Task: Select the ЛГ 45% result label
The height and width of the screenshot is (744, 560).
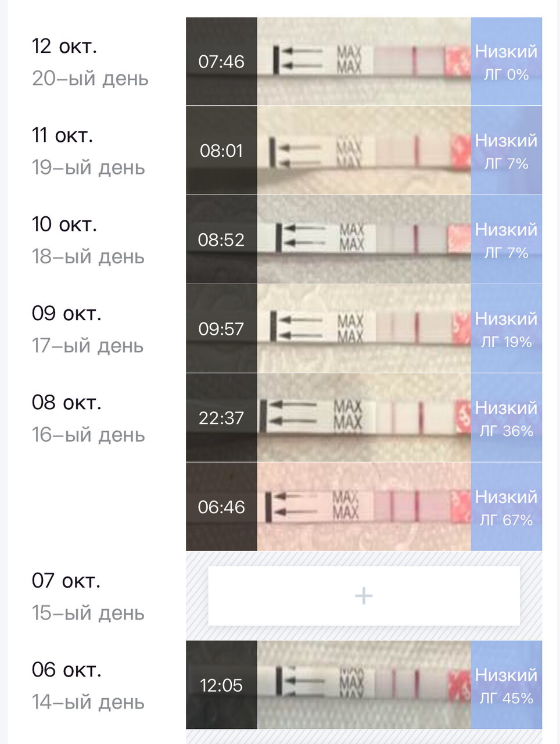Action: pos(507,698)
